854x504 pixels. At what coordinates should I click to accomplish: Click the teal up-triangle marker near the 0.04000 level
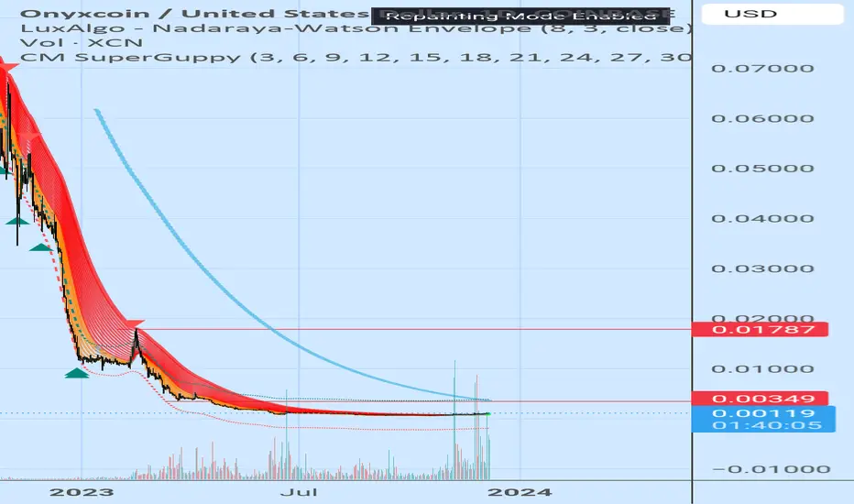(x=16, y=221)
